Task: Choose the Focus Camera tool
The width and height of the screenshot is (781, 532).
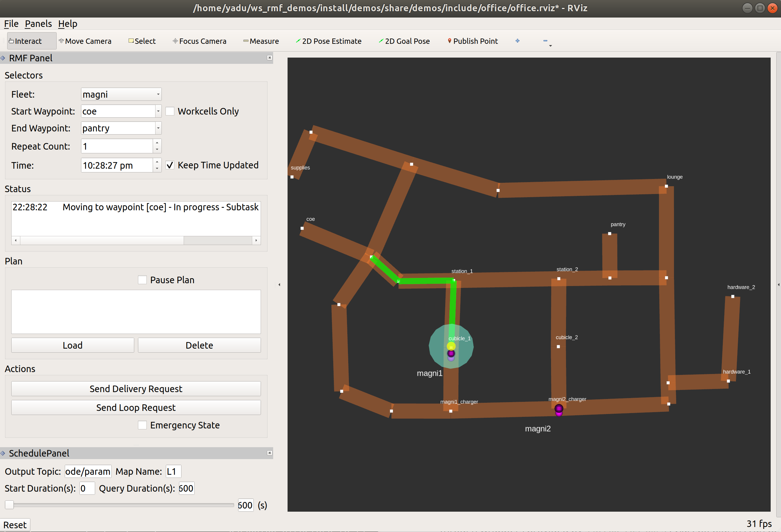Action: 199,41
